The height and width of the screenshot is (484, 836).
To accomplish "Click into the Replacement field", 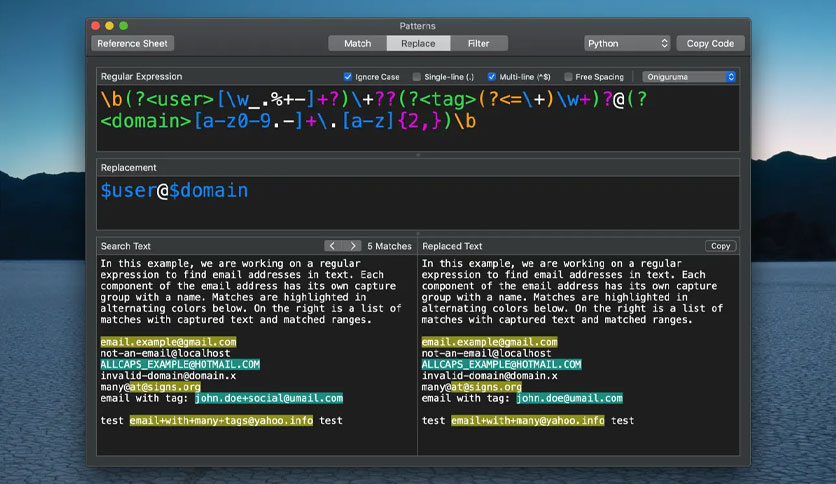I will [418, 203].
